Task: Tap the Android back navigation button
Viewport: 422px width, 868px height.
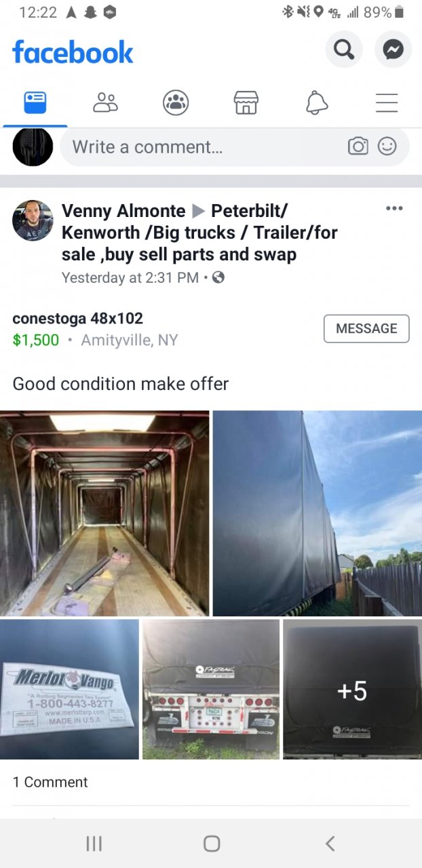Action: tap(330, 843)
